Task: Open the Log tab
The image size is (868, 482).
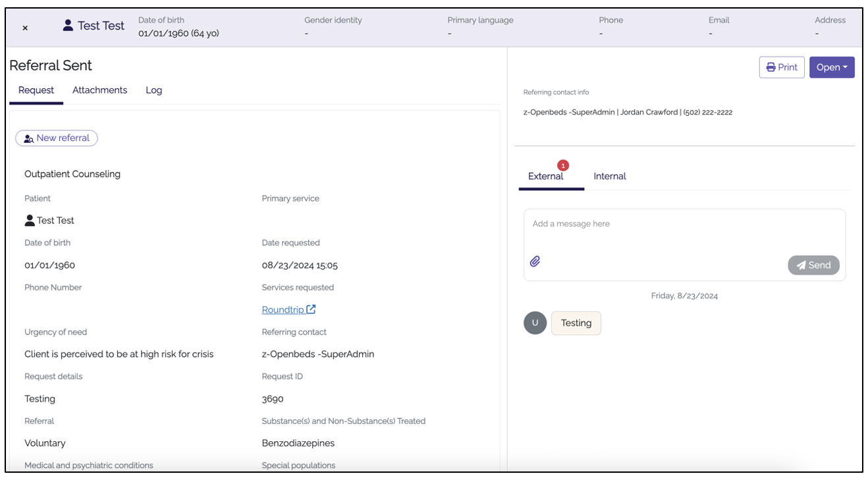Action: coord(153,90)
